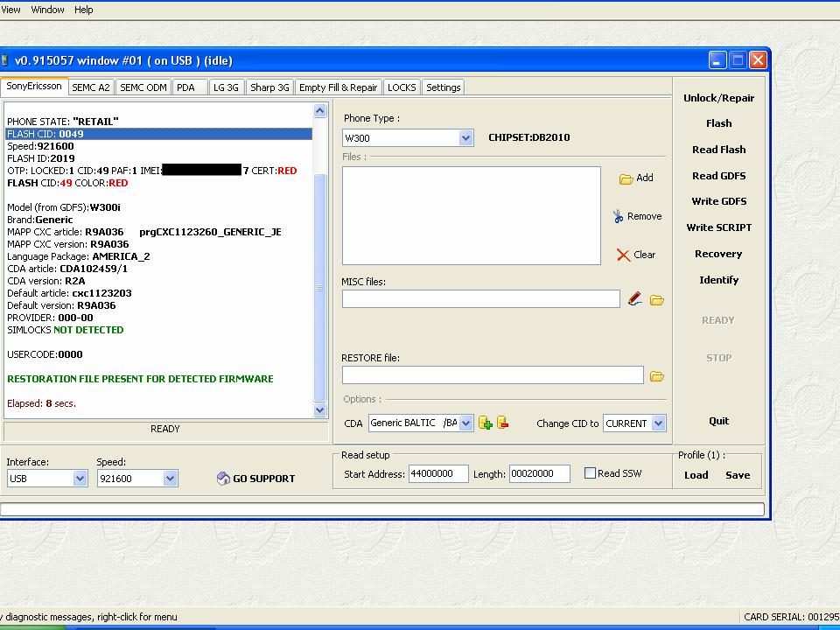840x630 pixels.
Task: Click the GO SUPPORT icon
Action: 223,479
